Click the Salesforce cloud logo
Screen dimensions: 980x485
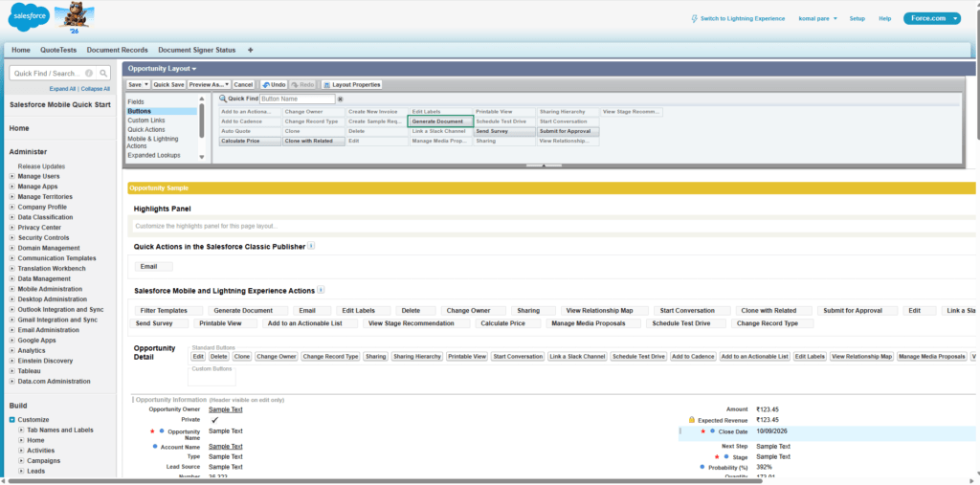point(29,19)
